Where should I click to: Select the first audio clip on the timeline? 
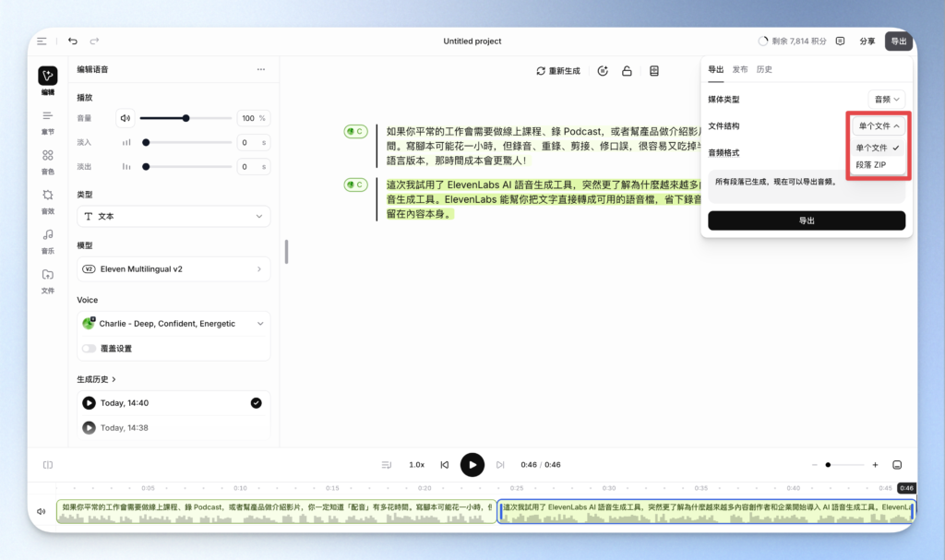tap(276, 511)
